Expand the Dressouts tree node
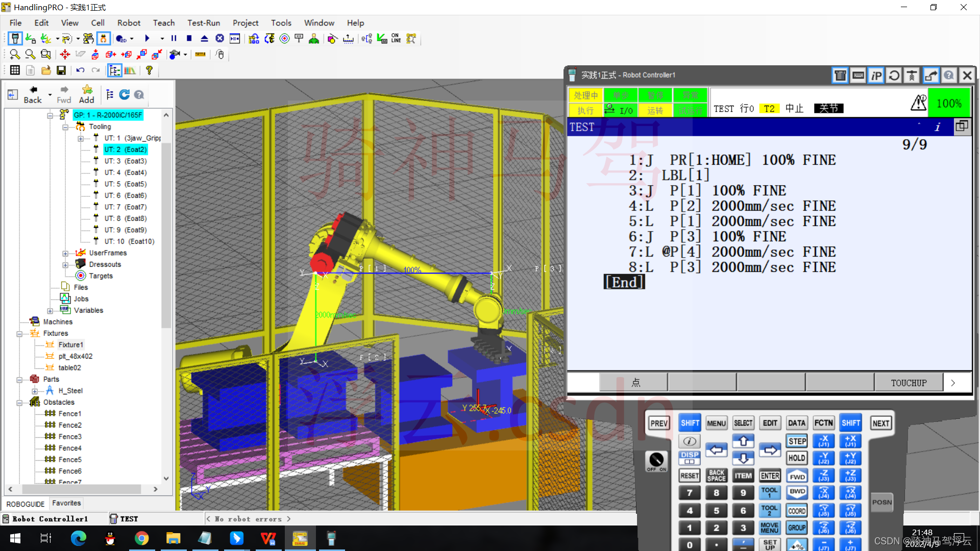This screenshot has height=551, width=980. point(65,265)
